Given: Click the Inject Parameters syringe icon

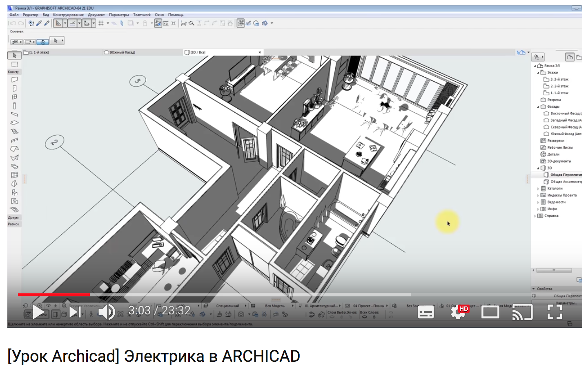Looking at the screenshot, I should (x=47, y=23).
